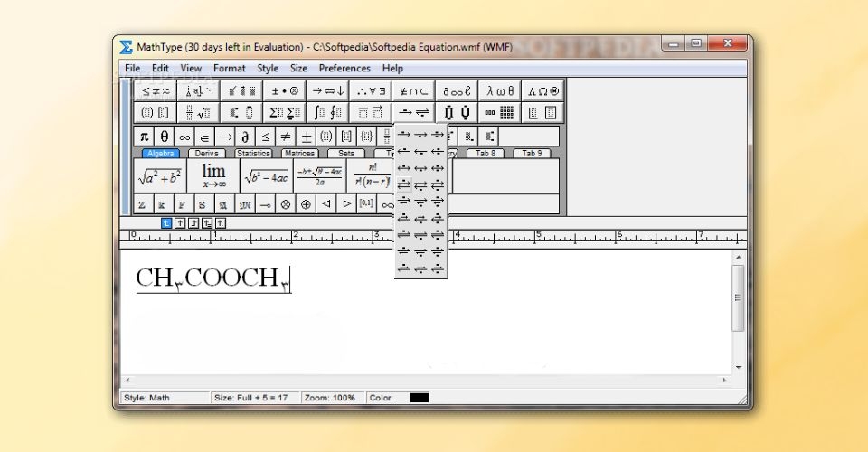868x452 pixels.
Task: Open the Preferences menu
Action: point(344,68)
